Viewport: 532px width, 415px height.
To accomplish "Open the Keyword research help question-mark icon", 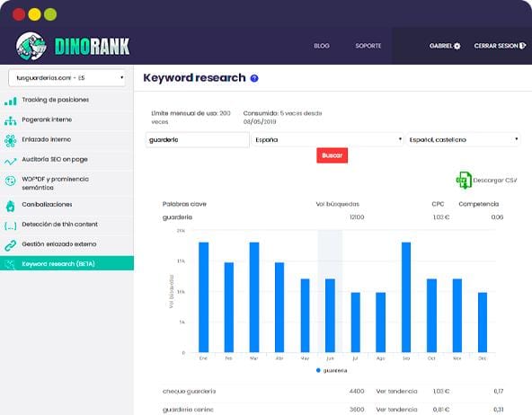I will coord(254,78).
